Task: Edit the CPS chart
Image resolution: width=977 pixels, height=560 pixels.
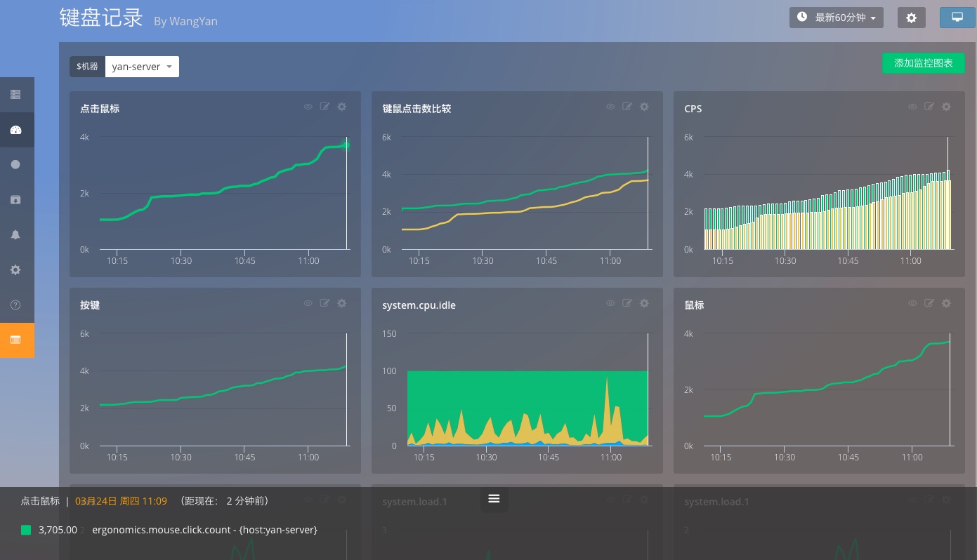Action: click(x=929, y=107)
